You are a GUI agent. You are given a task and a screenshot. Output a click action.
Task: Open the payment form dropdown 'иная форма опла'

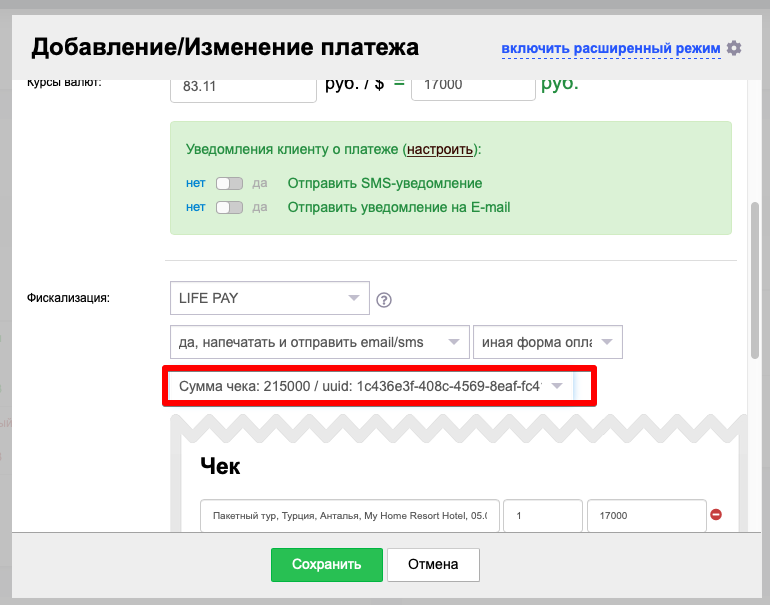pyautogui.click(x=548, y=342)
